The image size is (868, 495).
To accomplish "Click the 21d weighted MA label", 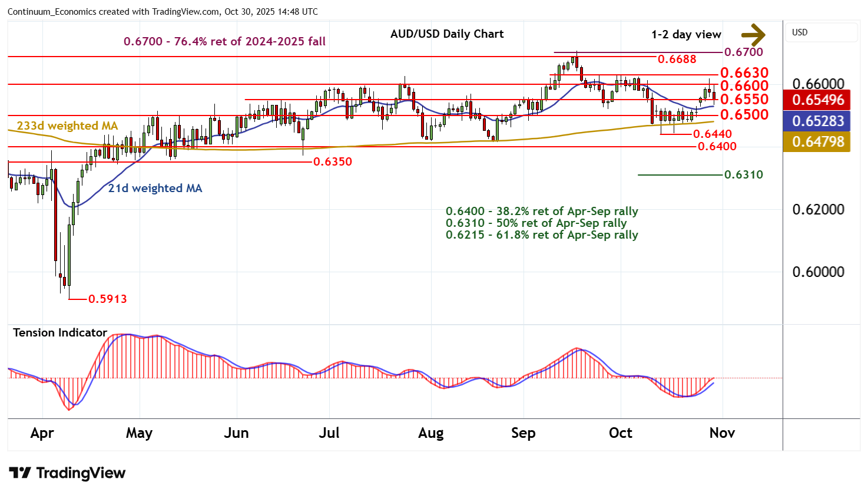I will (x=155, y=189).
